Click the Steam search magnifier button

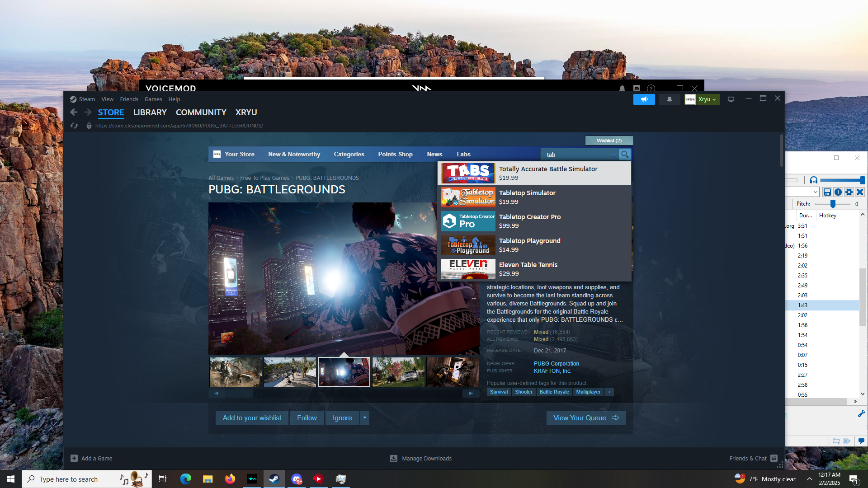click(624, 155)
